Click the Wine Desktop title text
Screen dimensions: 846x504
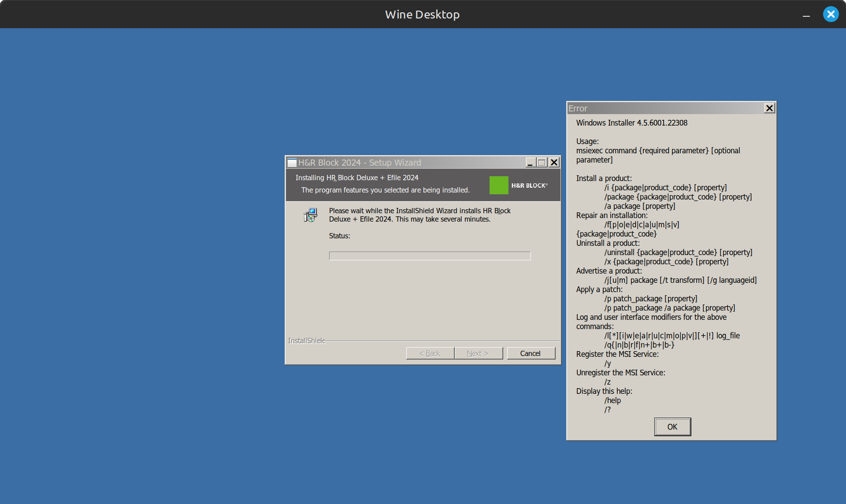(422, 15)
